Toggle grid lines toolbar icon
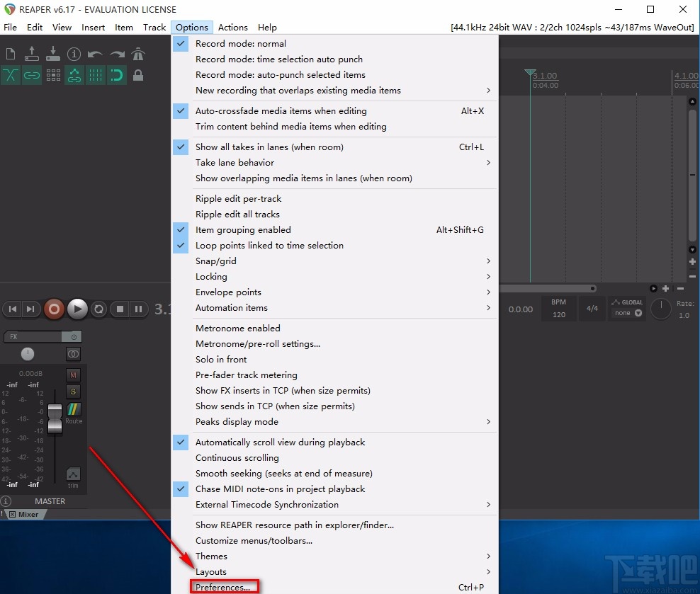The image size is (700, 594). [x=95, y=74]
